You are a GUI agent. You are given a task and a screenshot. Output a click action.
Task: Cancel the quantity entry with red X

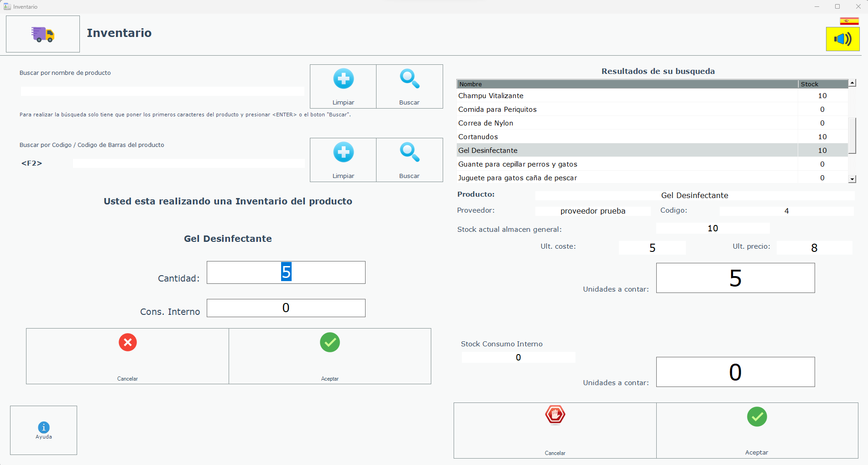(127, 356)
